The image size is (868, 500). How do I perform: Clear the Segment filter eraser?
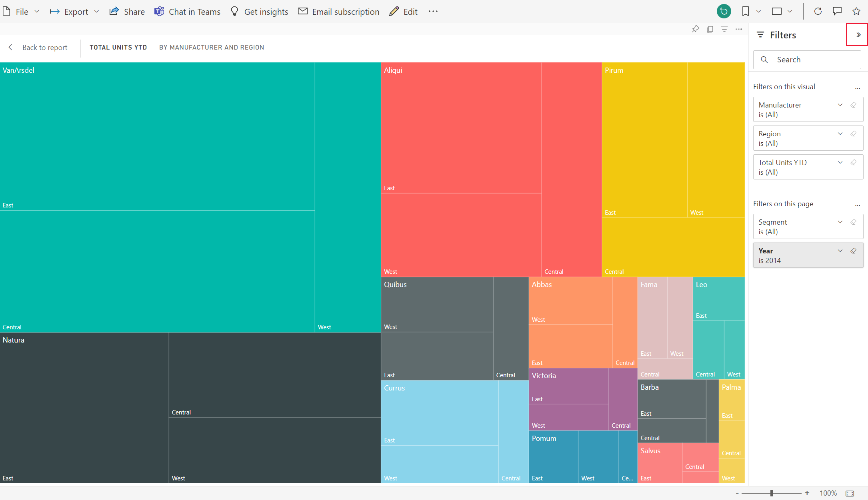pyautogui.click(x=854, y=222)
